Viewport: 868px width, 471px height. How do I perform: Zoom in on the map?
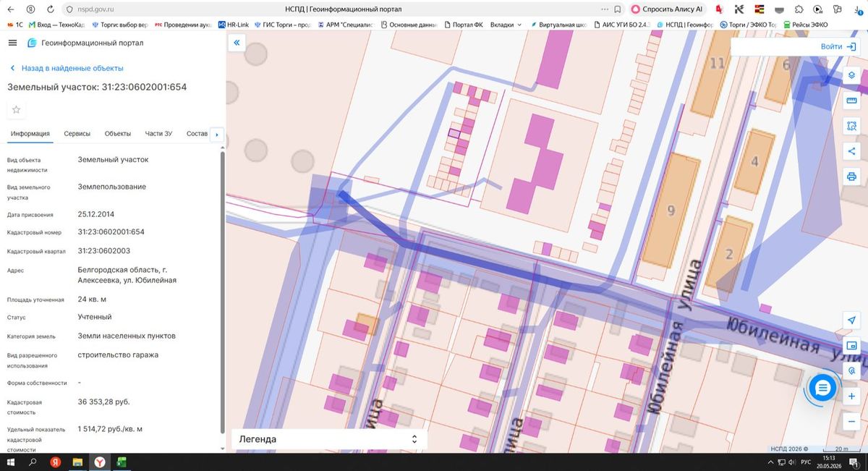pyautogui.click(x=851, y=396)
